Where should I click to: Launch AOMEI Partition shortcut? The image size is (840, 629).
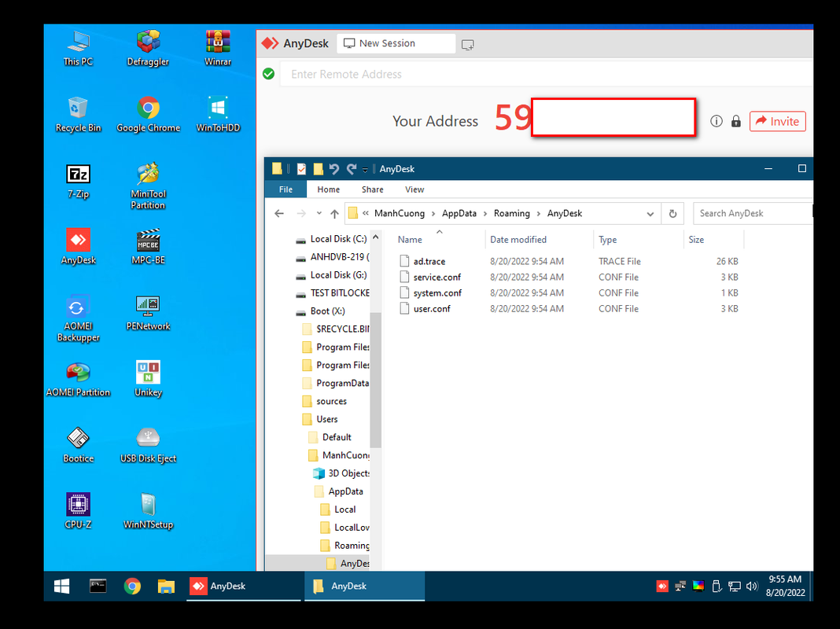tap(78, 380)
